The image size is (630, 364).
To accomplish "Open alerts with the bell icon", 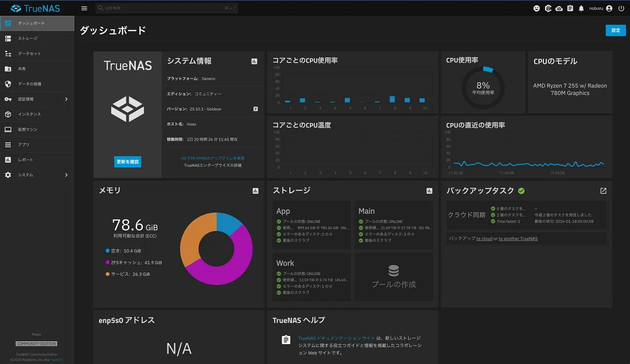I will pos(581,8).
